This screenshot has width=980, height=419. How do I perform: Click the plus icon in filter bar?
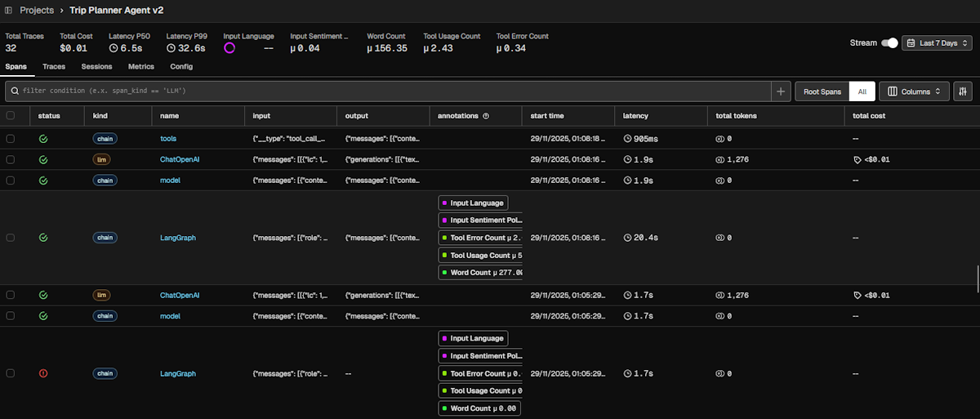click(x=781, y=91)
